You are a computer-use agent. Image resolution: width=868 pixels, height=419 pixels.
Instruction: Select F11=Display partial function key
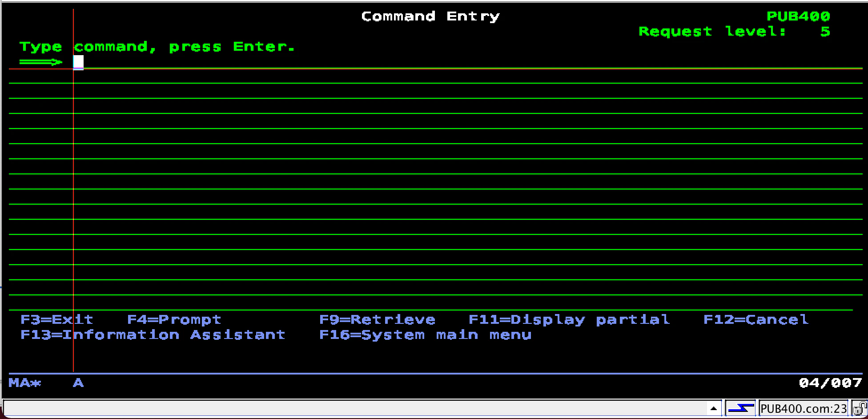pyautogui.click(x=569, y=319)
